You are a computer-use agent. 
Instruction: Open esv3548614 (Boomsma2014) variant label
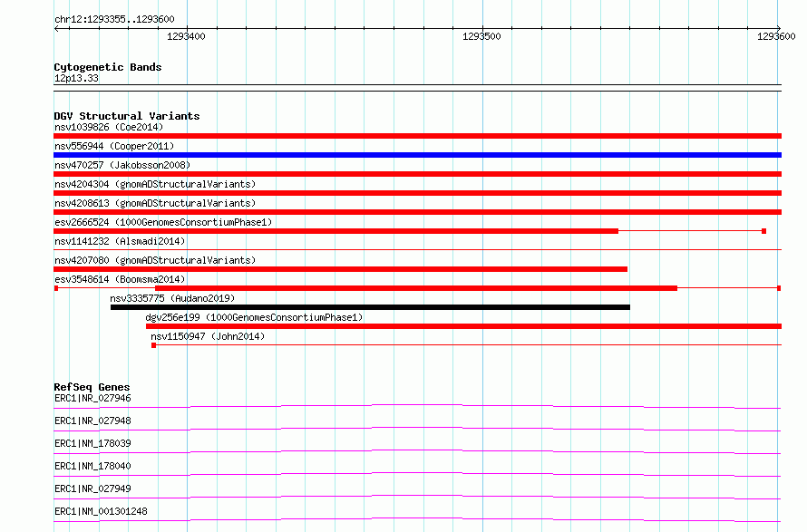120,279
